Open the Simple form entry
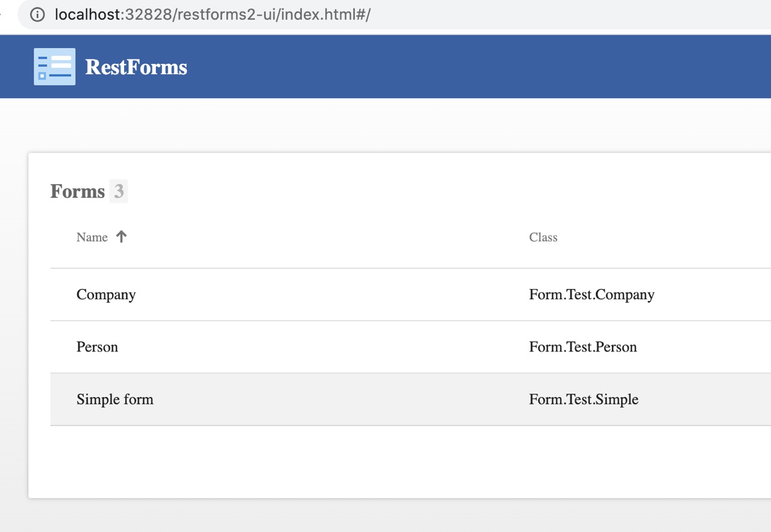 [x=115, y=400]
